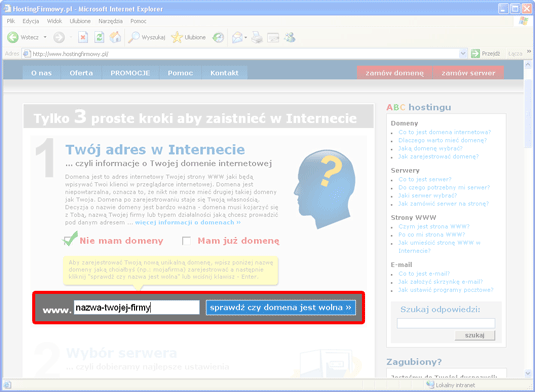Click the vertical scrollbar down arrow
The width and height of the screenshot is (535, 392).
pyautogui.click(x=528, y=373)
